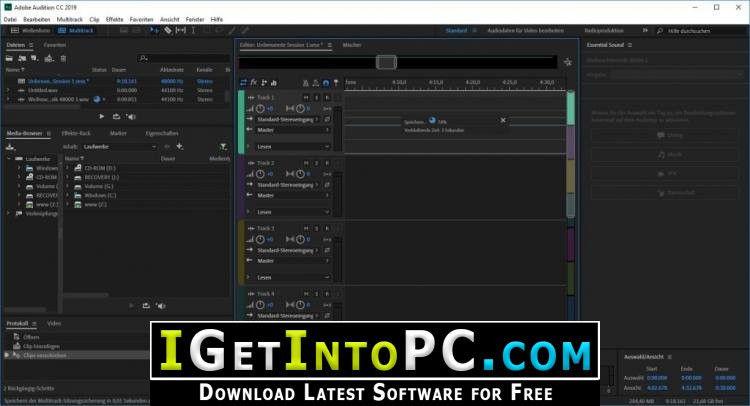The width and height of the screenshot is (750, 406).
Task: Click the filter funnel icon in Media-Browser
Action: pos(223,146)
